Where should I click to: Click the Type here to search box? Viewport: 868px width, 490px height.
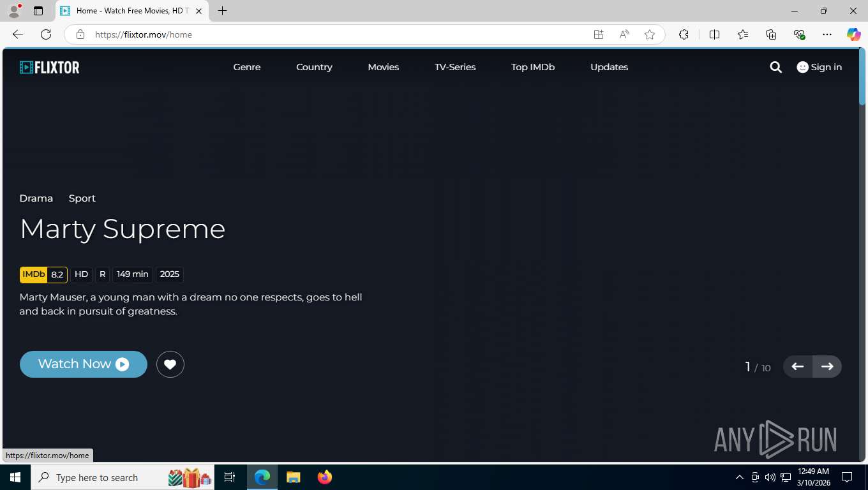123,477
